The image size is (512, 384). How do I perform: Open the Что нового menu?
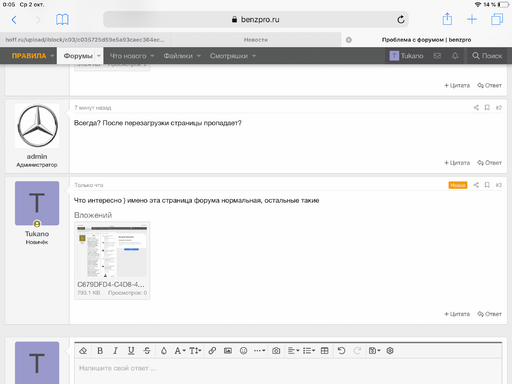[x=132, y=56]
